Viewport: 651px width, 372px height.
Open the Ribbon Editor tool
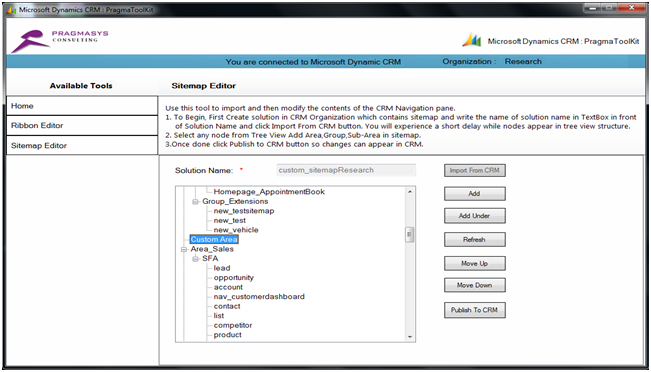pyautogui.click(x=82, y=125)
